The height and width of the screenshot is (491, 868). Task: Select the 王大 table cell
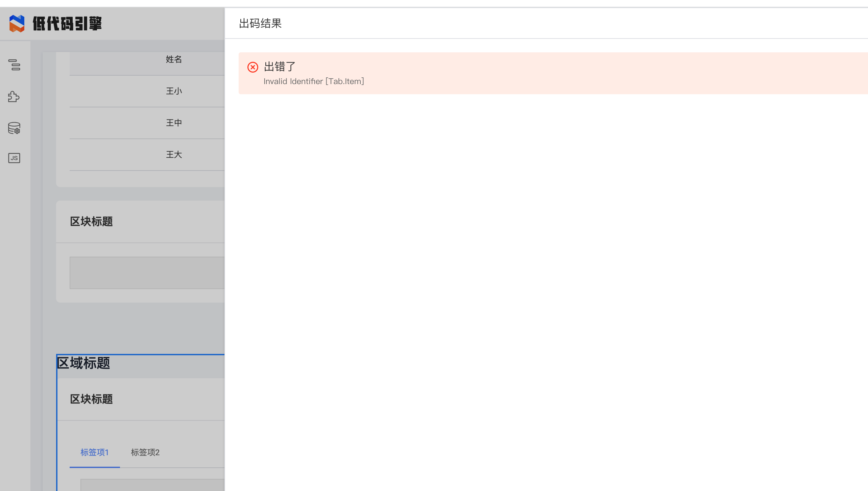pos(174,154)
